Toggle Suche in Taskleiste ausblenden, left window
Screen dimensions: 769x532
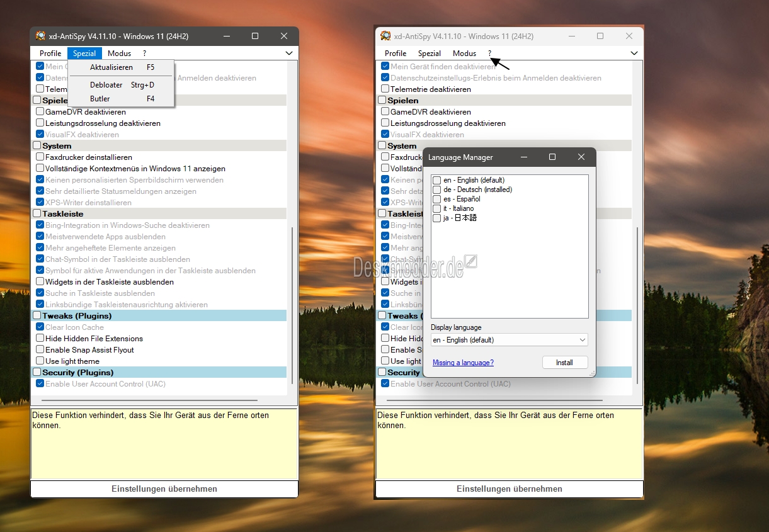pos(40,293)
